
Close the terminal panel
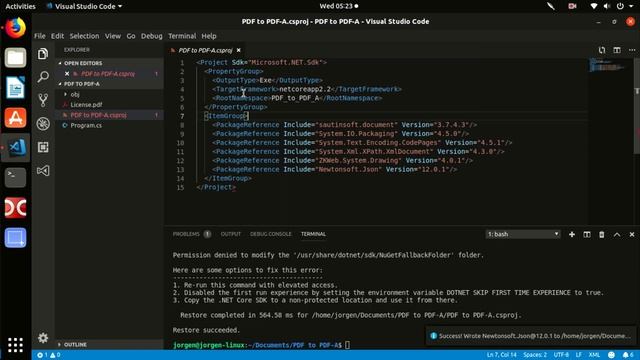[632, 234]
